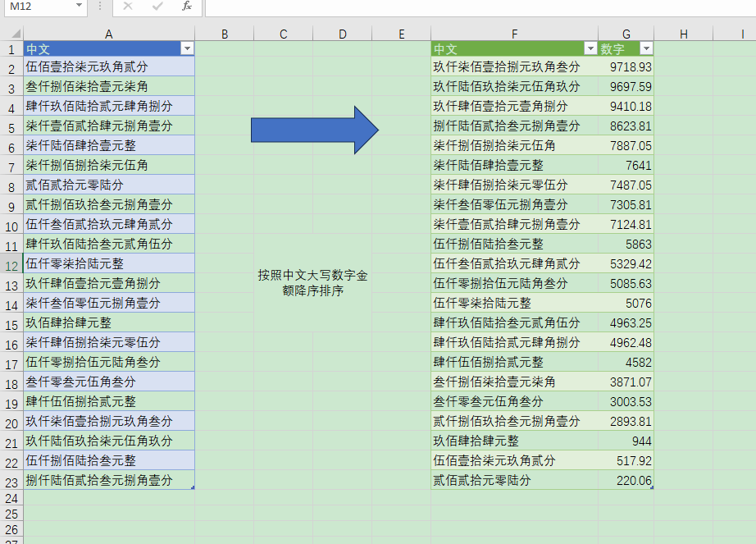756x544 pixels.
Task: Select column G header
Action: click(626, 34)
